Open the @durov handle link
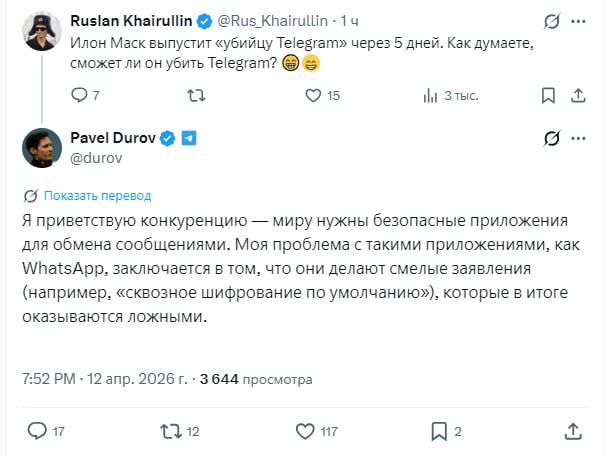614x456 pixels. pyautogui.click(x=95, y=158)
